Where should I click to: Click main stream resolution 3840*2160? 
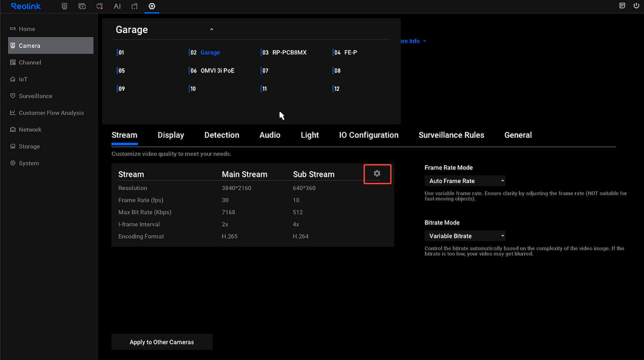click(x=237, y=188)
